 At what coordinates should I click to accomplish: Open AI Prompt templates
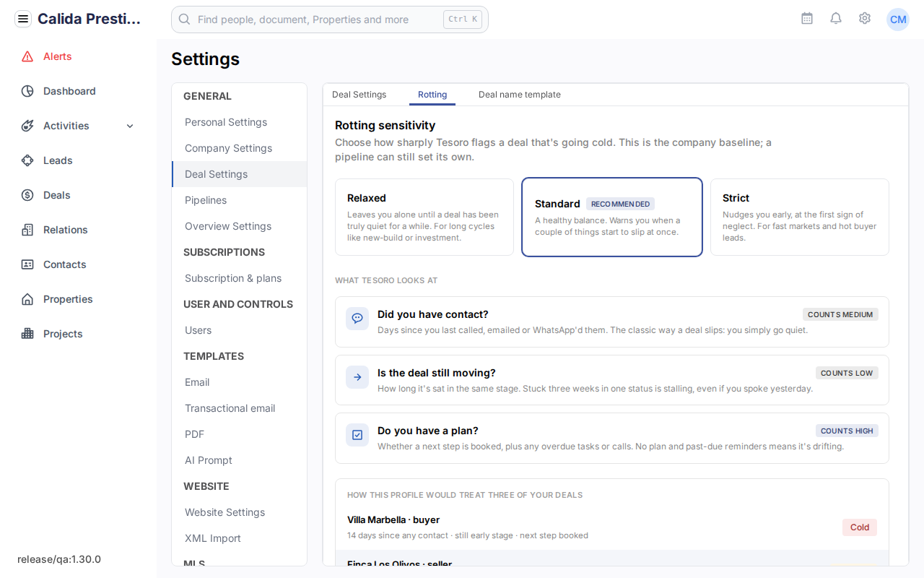[x=240, y=460]
